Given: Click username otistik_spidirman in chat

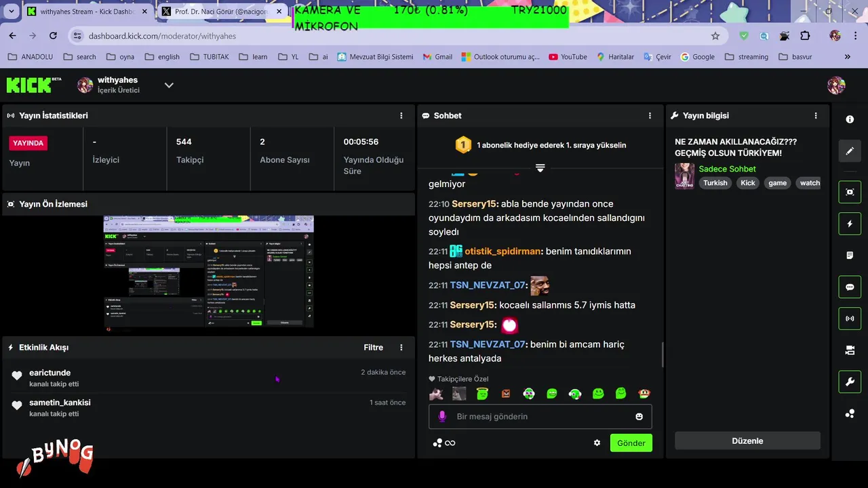Looking at the screenshot, I should pos(503,251).
